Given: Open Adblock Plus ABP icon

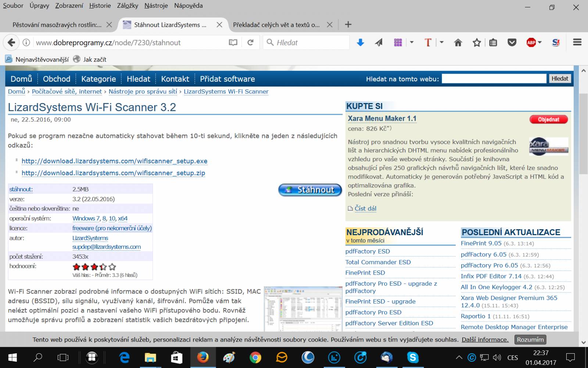Looking at the screenshot, I should (531, 42).
